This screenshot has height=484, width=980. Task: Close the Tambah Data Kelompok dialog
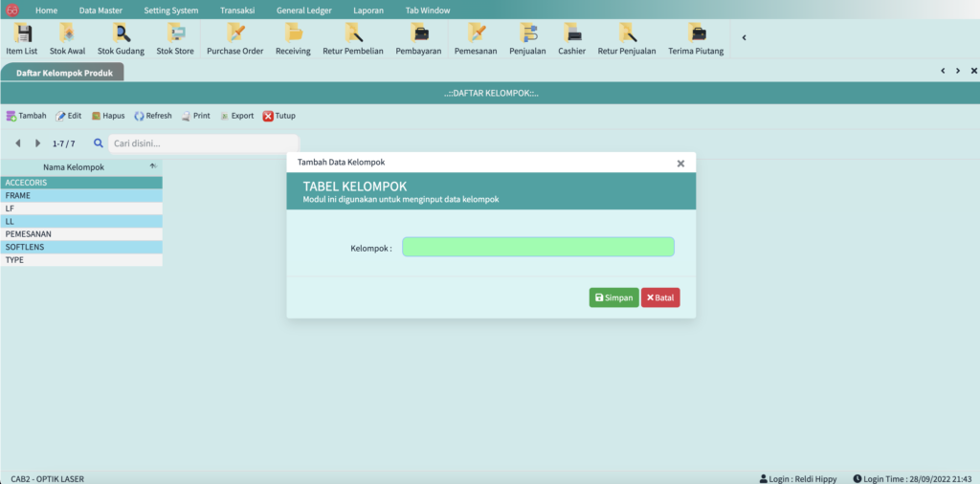tap(680, 164)
